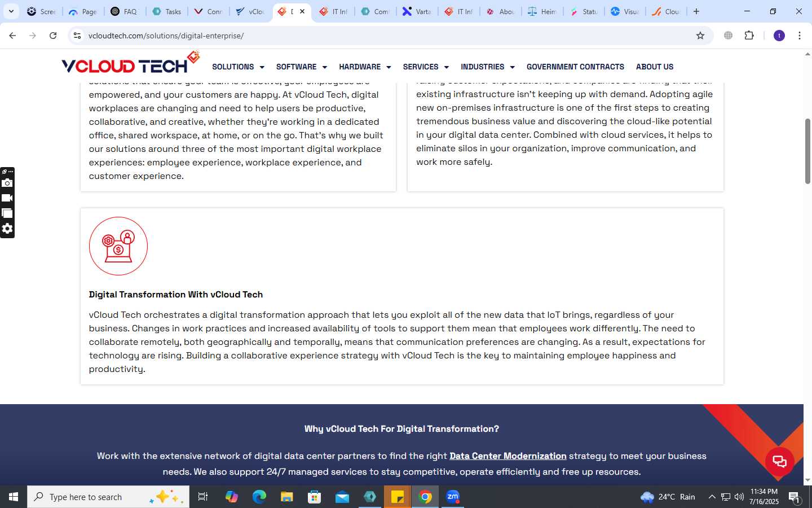Click scrollbar up arrow

tap(807, 55)
